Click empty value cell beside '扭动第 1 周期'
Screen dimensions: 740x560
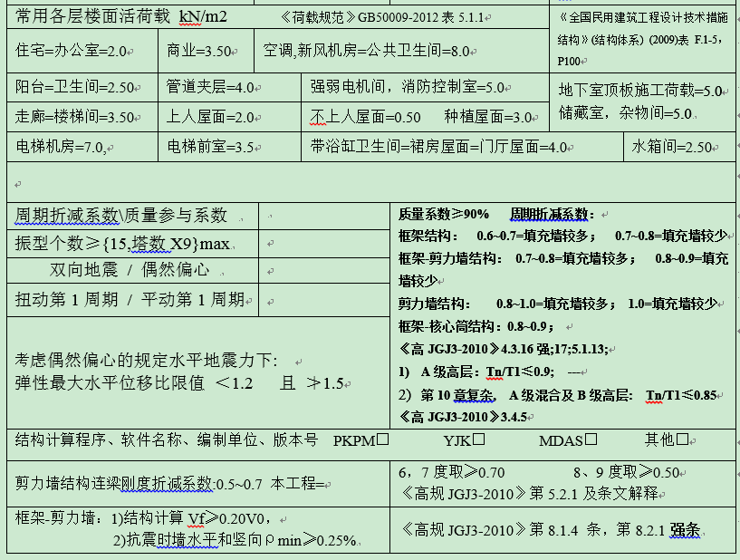point(324,300)
